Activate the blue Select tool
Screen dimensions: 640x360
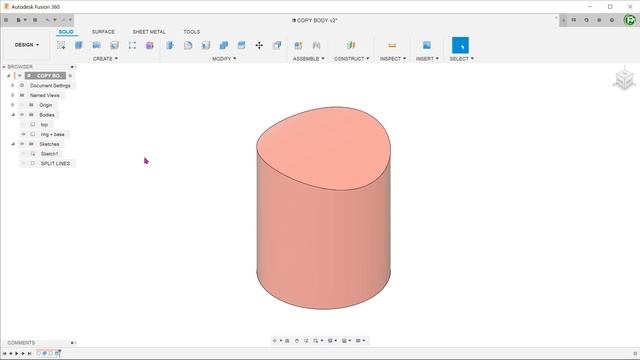pyautogui.click(x=460, y=45)
